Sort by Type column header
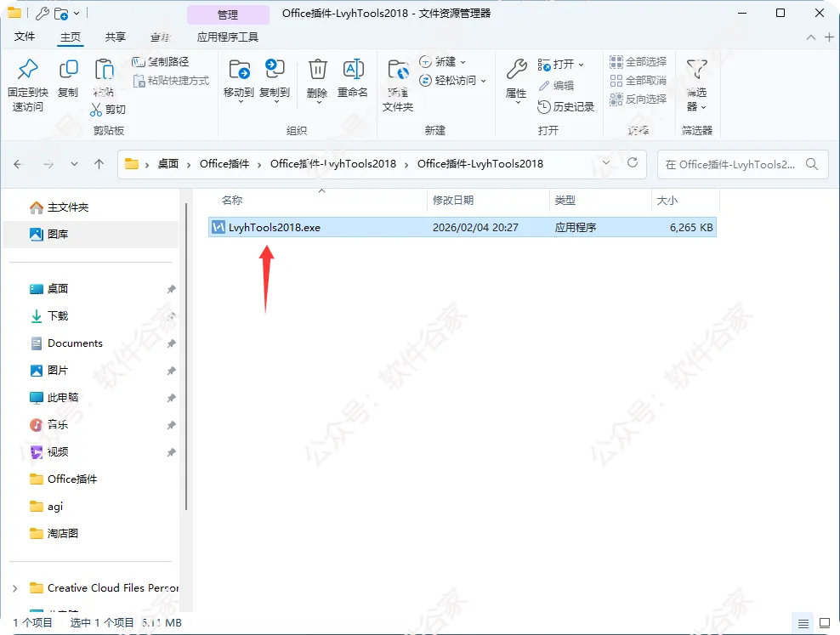This screenshot has width=840, height=635. 565,201
